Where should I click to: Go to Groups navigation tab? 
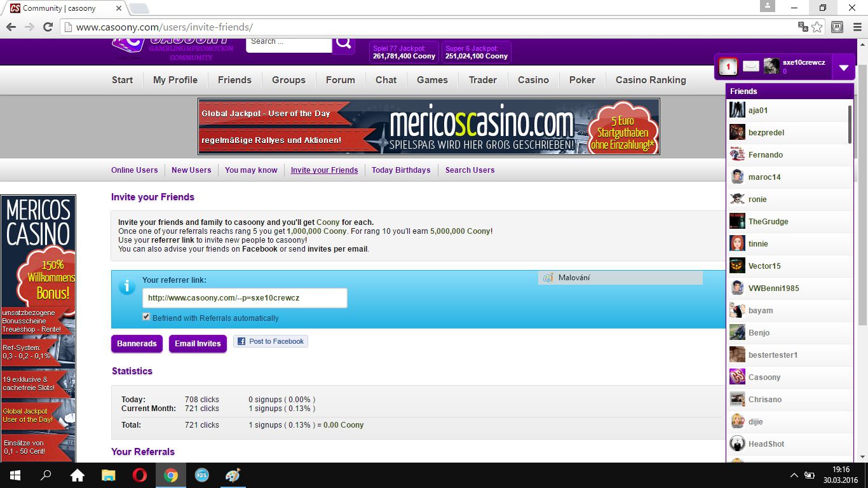pos(288,80)
